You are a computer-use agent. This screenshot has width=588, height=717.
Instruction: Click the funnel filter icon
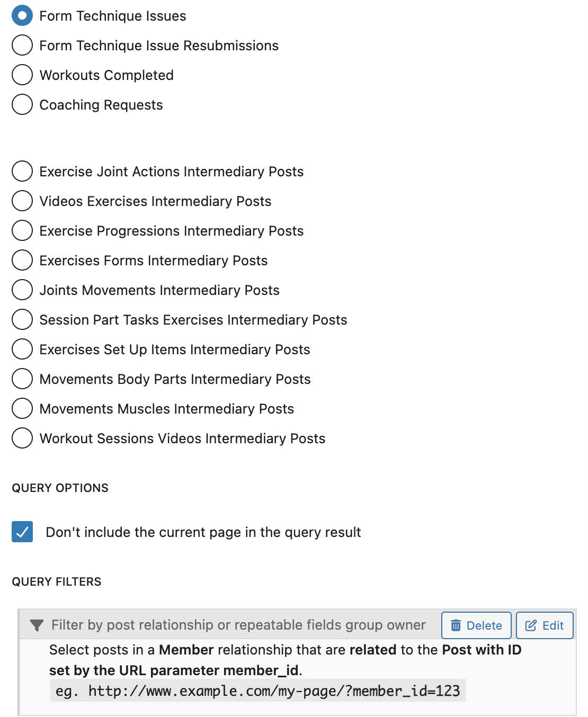[37, 625]
